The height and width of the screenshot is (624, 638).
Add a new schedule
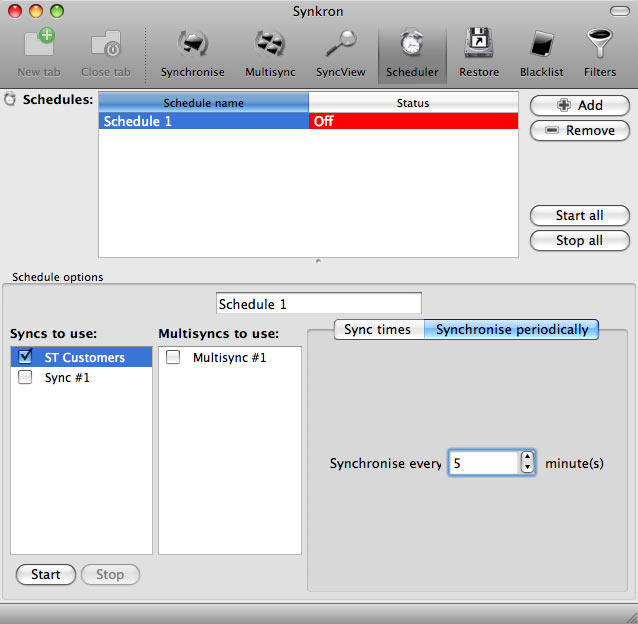click(580, 105)
